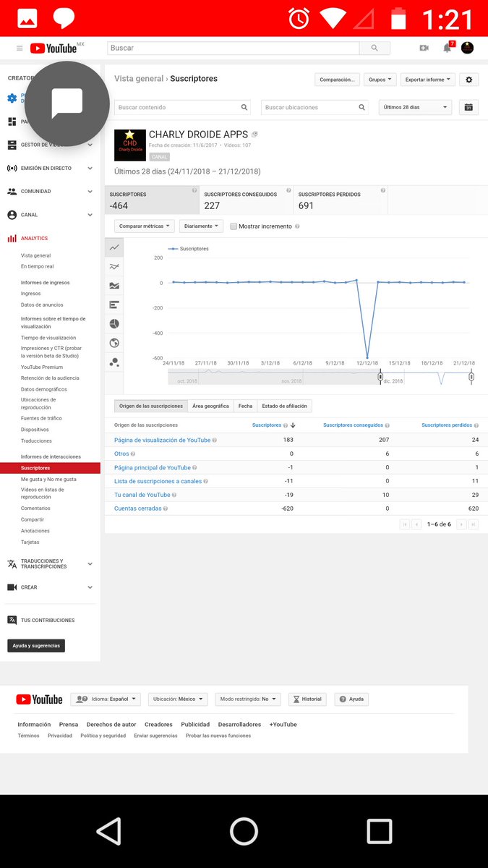Click the top search magnifier button
This screenshot has height=868, width=488.
pos(374,48)
